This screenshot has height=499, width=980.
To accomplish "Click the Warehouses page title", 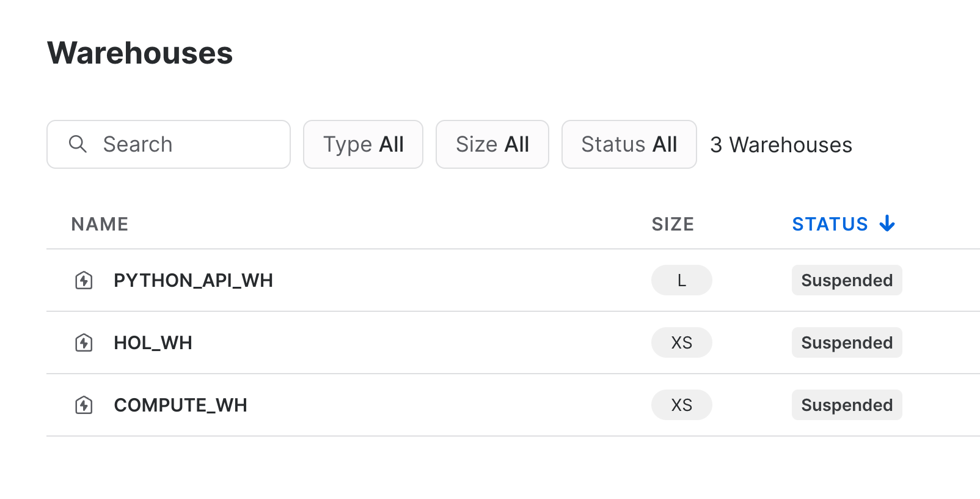I will coord(140,54).
